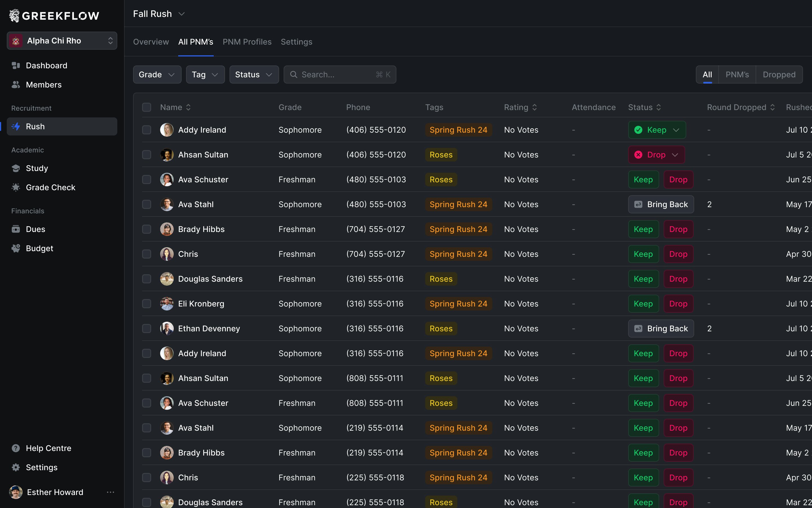Click the phone number (225) 555-0118 in Chris row
812x508 pixels.
pos(375,478)
